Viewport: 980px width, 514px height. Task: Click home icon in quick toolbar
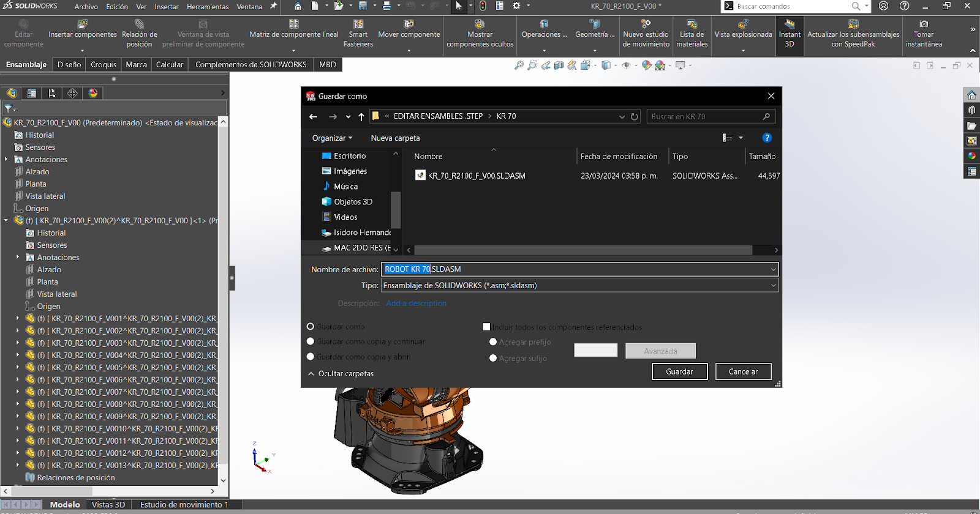[x=298, y=6]
